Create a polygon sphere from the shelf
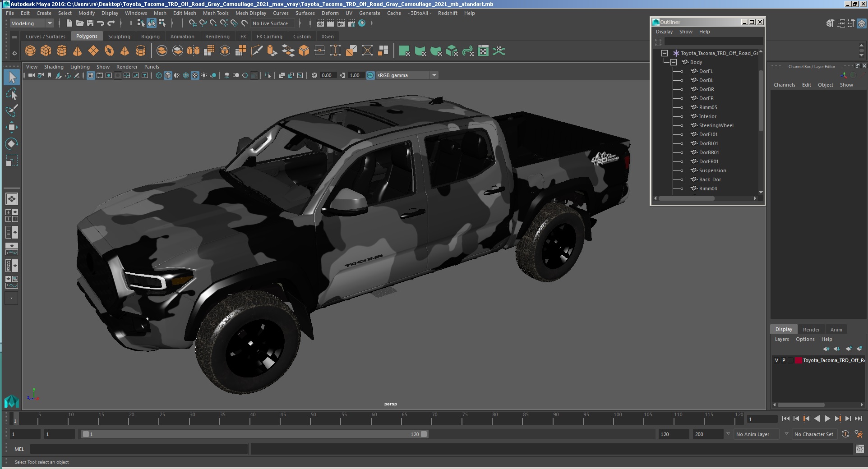Screen dimensions: 868x469 [30, 51]
